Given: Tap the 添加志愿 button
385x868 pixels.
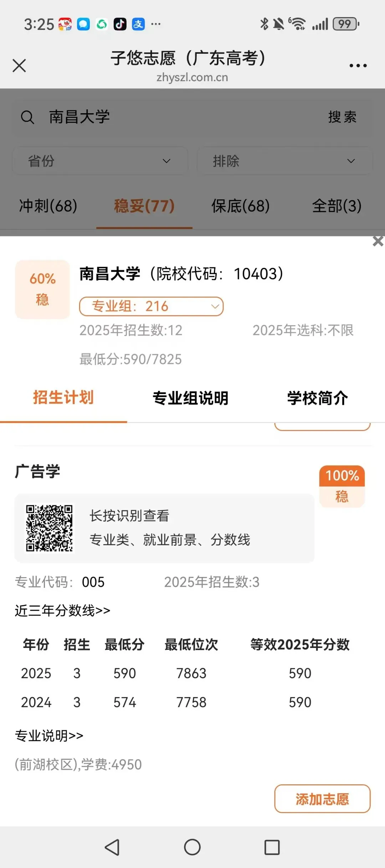Looking at the screenshot, I should [x=322, y=799].
